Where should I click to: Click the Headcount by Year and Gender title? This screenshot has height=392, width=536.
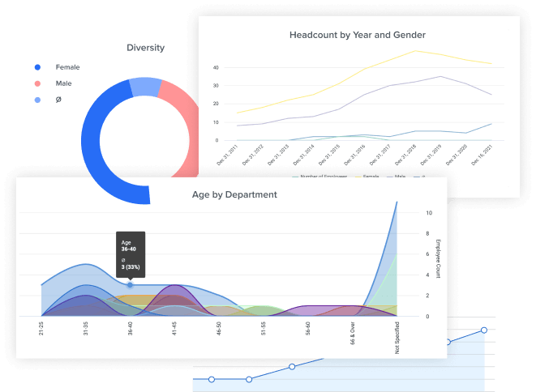pos(358,35)
